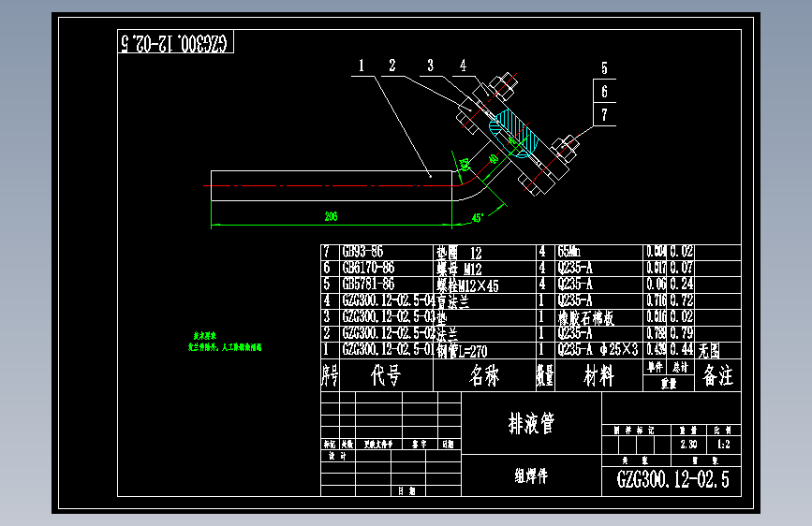Click the code GZG300.12-02.5-01 in the parts list

pos(389,349)
